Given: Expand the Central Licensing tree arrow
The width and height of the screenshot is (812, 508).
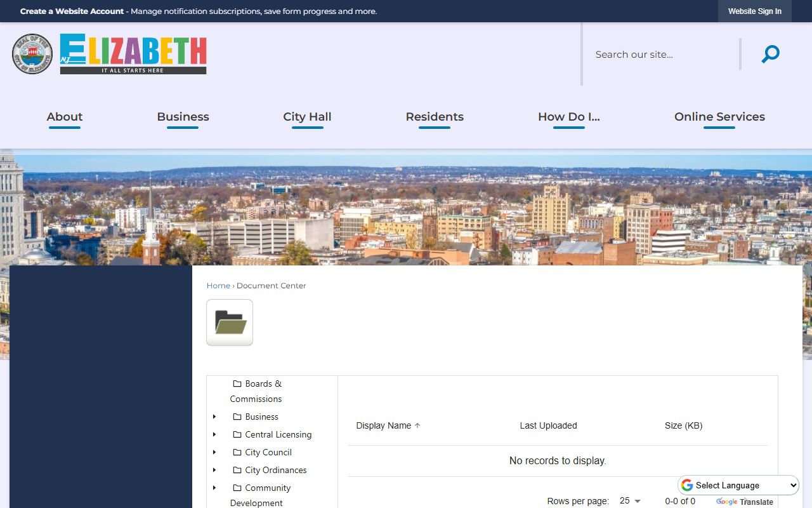Looking at the screenshot, I should tap(214, 434).
